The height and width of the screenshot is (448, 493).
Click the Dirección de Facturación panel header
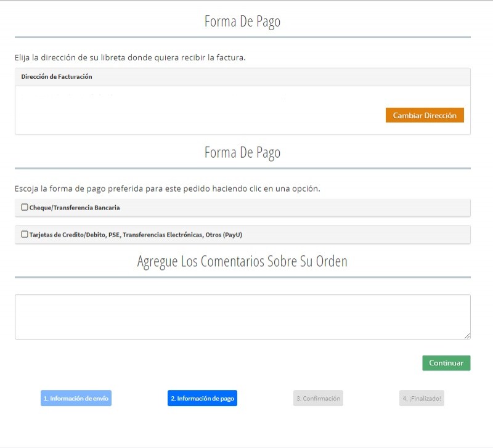242,77
